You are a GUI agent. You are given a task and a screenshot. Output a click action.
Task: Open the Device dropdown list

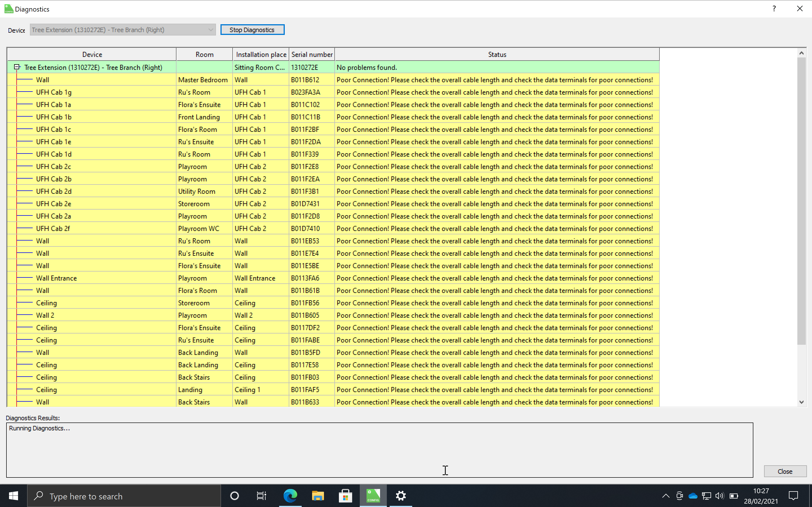pyautogui.click(x=210, y=30)
